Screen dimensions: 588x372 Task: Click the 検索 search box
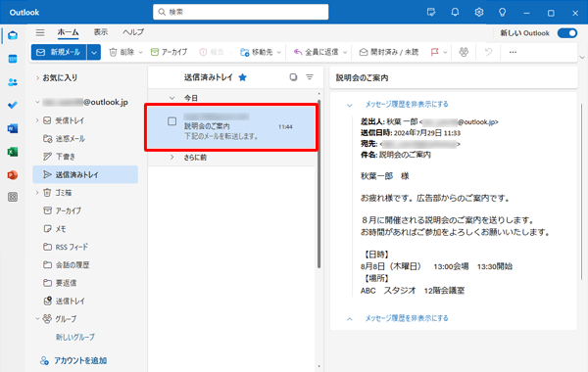241,12
